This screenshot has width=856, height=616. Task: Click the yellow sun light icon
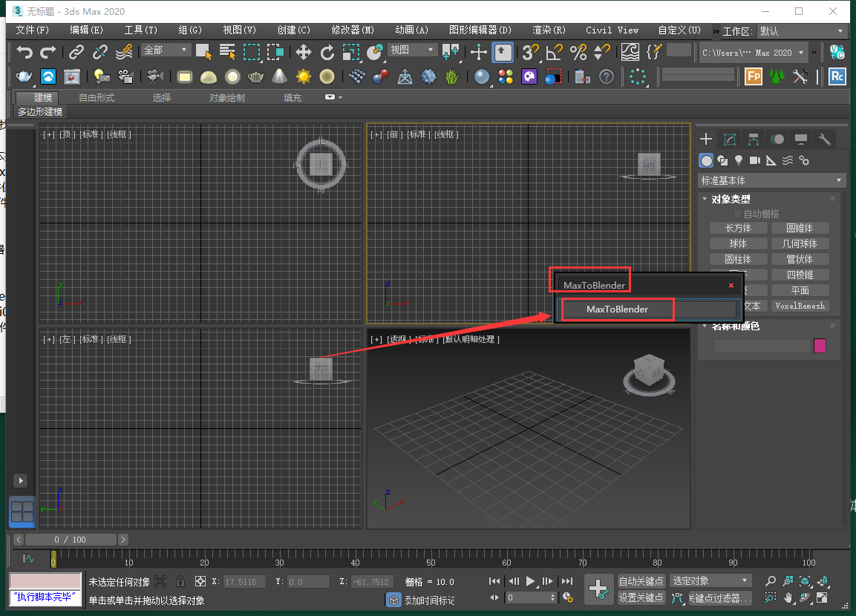coord(304,76)
